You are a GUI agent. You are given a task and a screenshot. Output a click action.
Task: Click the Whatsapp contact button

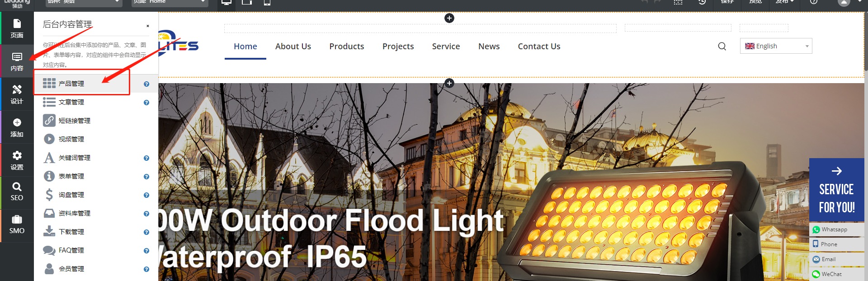834,229
